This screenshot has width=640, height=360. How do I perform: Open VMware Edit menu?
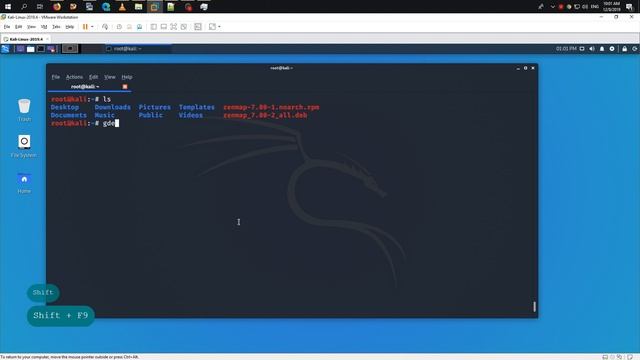[18, 27]
